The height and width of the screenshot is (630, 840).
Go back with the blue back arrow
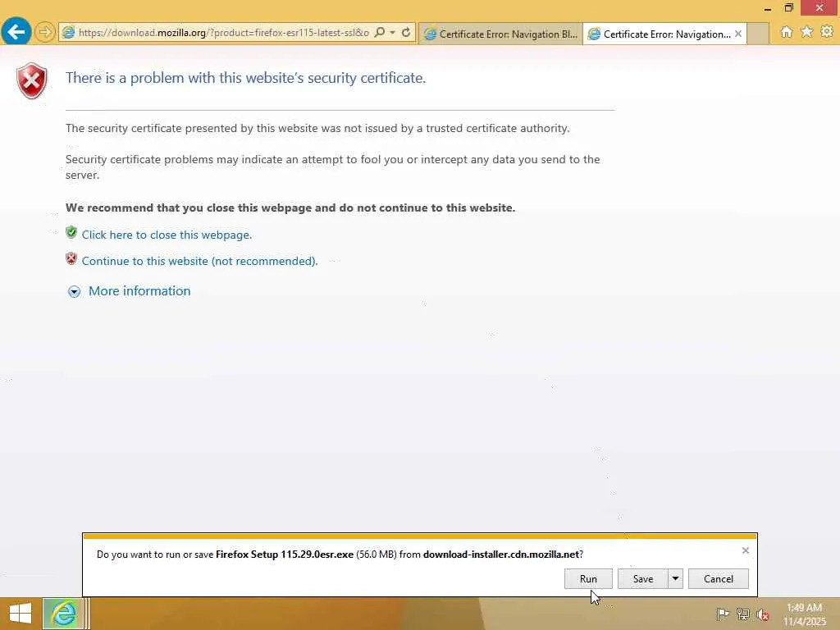point(16,32)
